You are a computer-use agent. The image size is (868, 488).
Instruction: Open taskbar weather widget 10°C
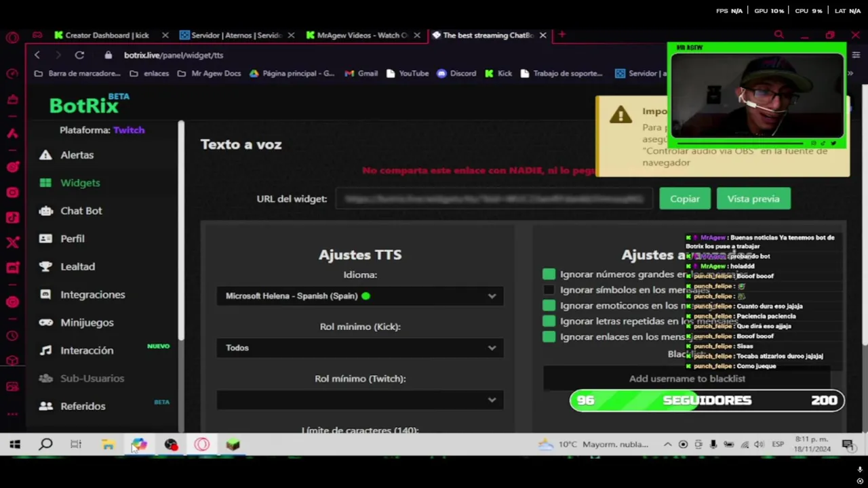593,445
